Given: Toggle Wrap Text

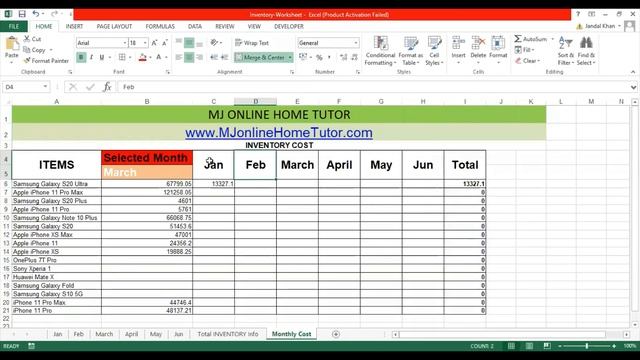Looking at the screenshot, I should (252, 43).
